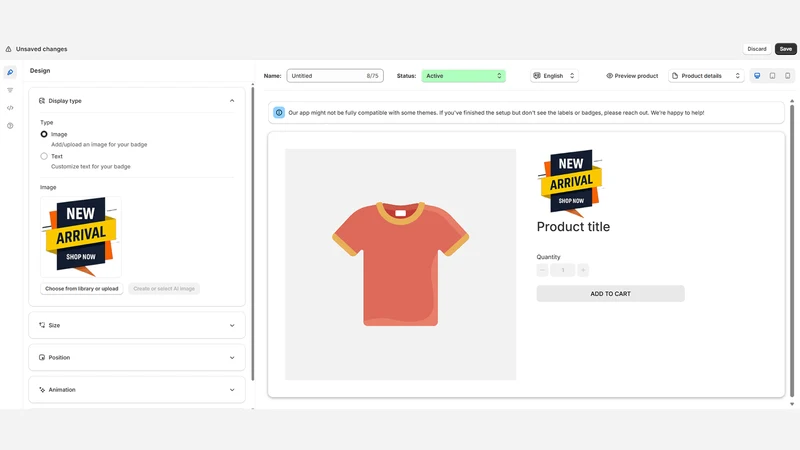Click the quantity value field
Viewport: 800px width, 450px height.
pos(563,270)
